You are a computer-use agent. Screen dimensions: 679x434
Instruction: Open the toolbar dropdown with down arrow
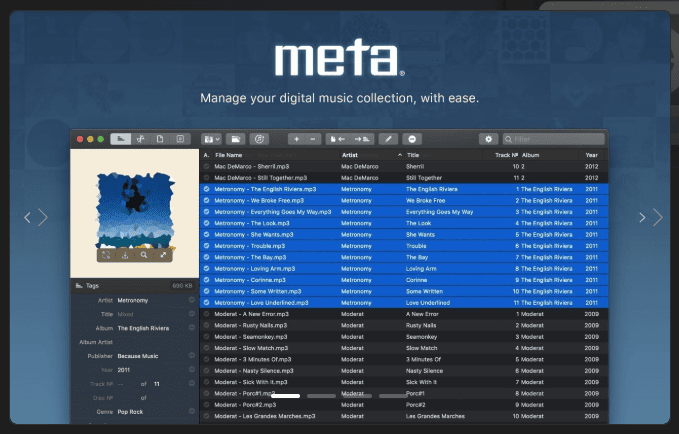[211, 139]
